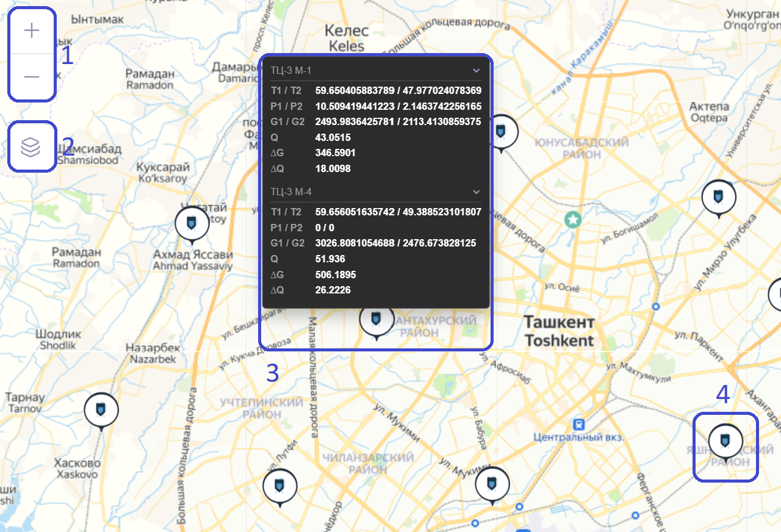The width and height of the screenshot is (781, 532).
Task: Click the Шодлик Shodlik label
Action: pos(59,339)
